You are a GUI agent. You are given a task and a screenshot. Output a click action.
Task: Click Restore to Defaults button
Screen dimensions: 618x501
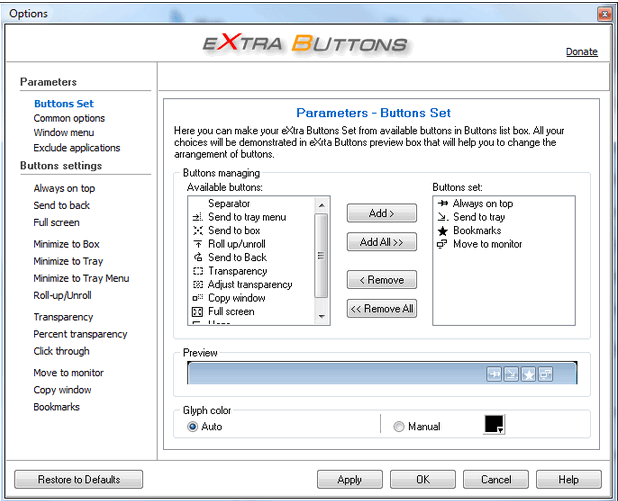pyautogui.click(x=79, y=479)
